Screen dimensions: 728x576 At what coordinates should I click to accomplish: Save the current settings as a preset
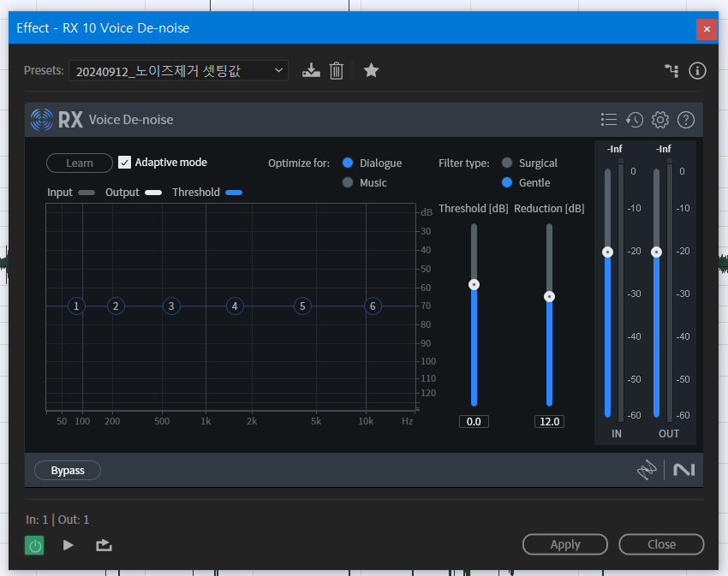[311, 70]
